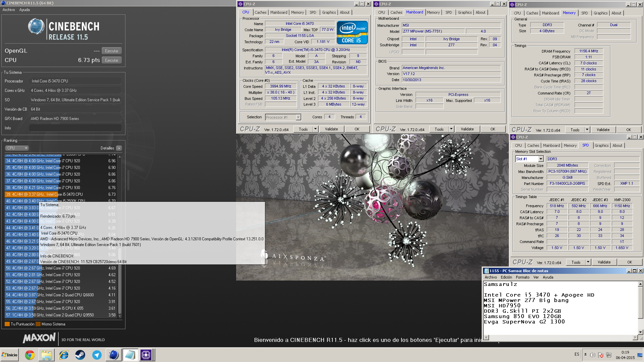Click the ES language indicator in the taskbar
Image resolution: width=644 pixels, height=362 pixels.
(577, 354)
